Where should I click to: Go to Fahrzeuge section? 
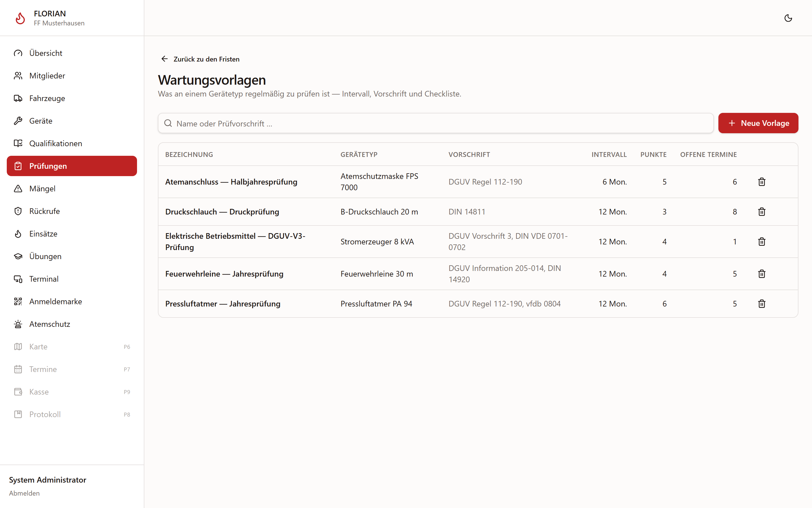72,98
